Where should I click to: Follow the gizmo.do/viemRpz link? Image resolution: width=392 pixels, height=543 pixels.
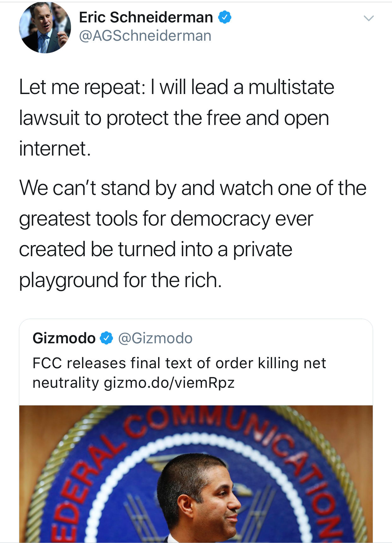coord(169,383)
